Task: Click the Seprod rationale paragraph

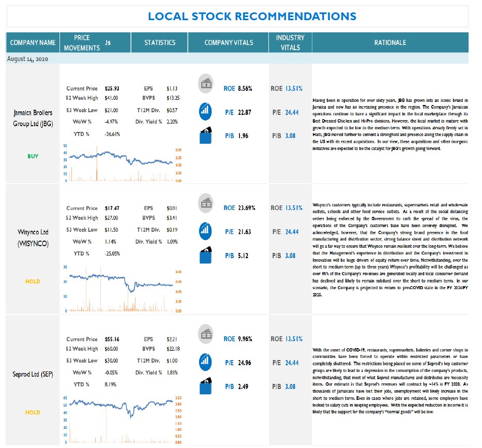Action: pos(390,381)
